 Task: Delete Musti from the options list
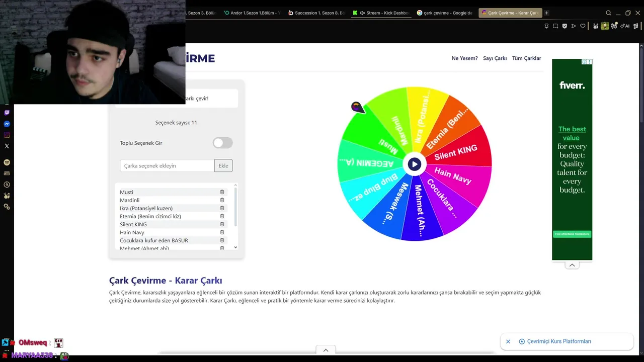click(222, 192)
